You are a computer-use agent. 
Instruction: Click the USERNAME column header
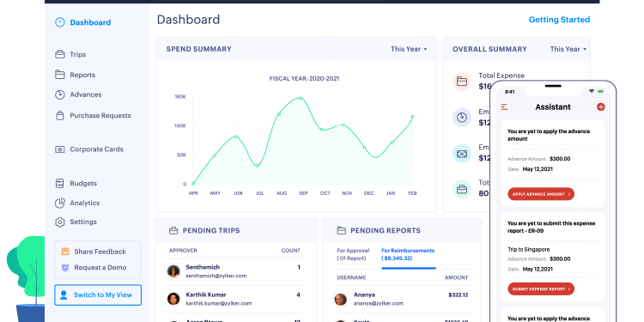(x=351, y=277)
